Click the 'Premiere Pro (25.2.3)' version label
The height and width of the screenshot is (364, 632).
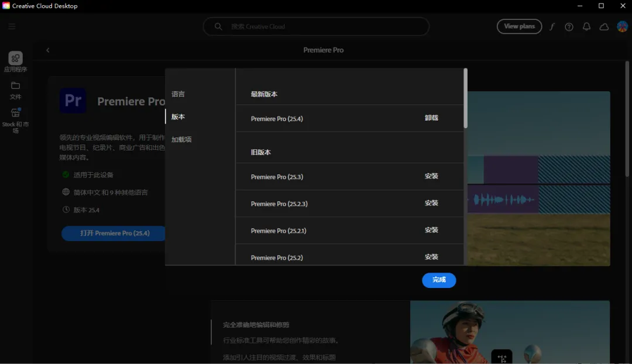(x=279, y=204)
